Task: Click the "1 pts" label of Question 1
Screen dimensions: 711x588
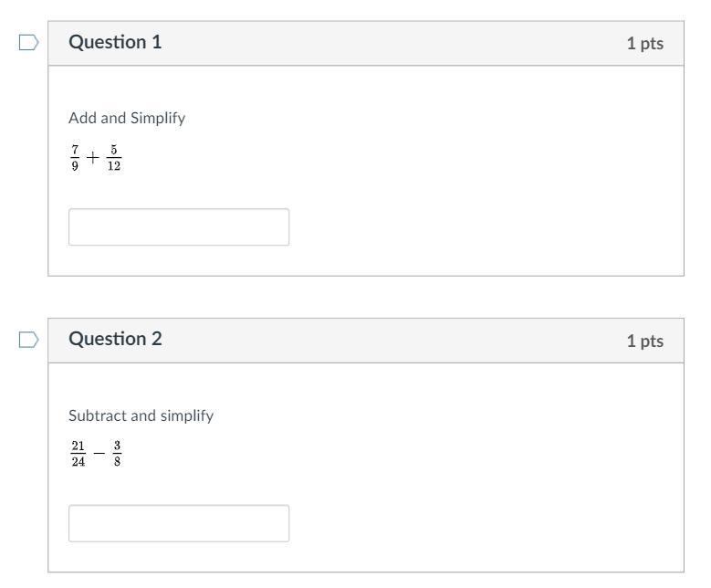Action: click(x=644, y=44)
